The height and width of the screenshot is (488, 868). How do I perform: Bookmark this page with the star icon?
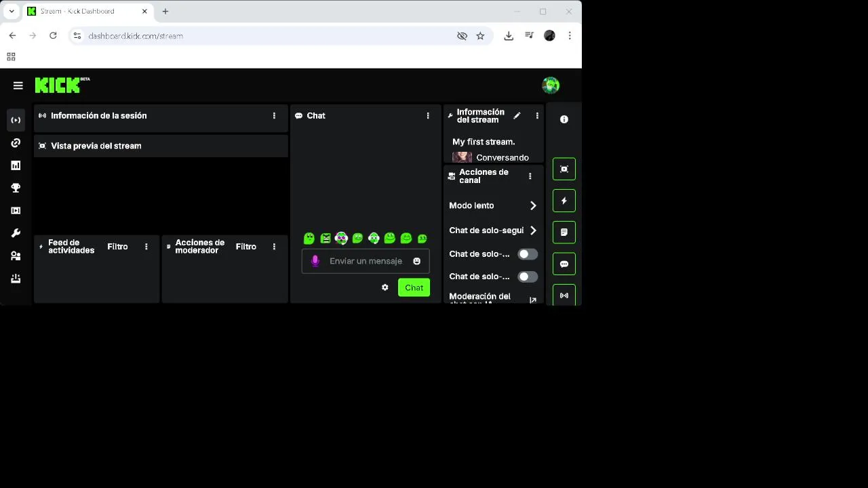480,36
